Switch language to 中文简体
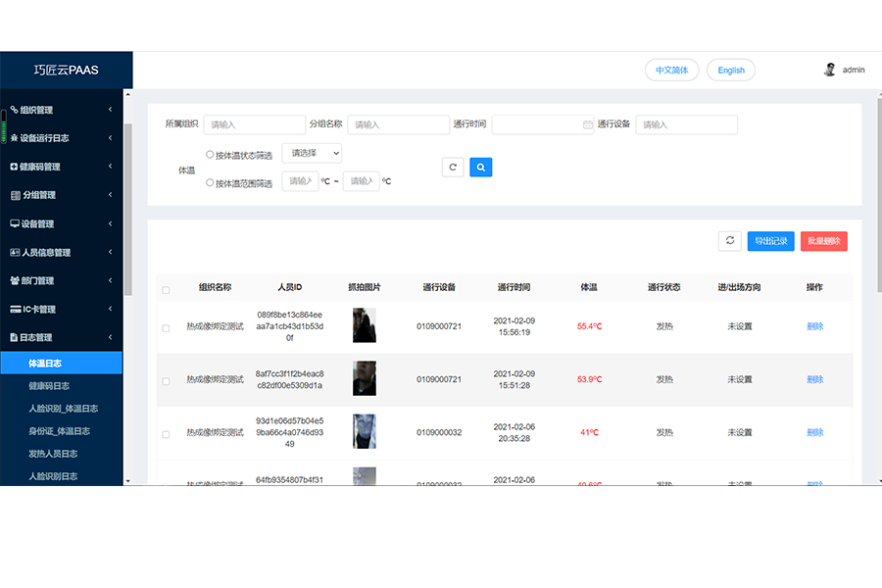This screenshot has width=882, height=588. coord(671,70)
